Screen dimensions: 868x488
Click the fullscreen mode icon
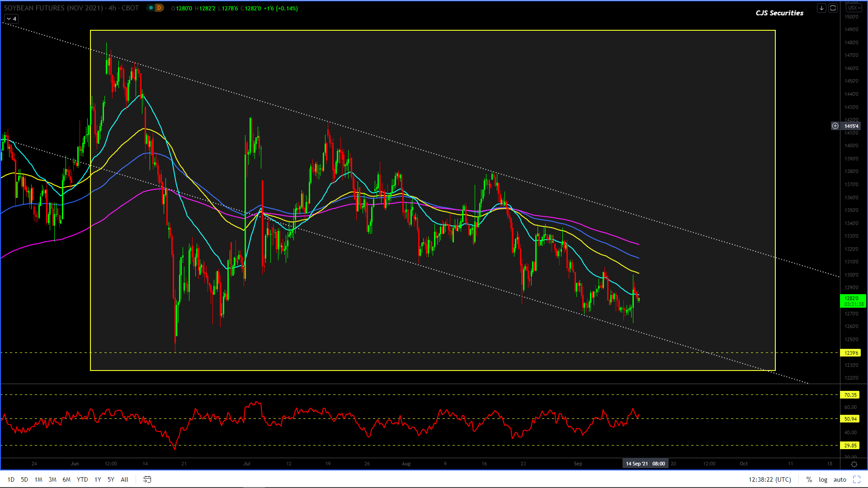(x=856, y=479)
